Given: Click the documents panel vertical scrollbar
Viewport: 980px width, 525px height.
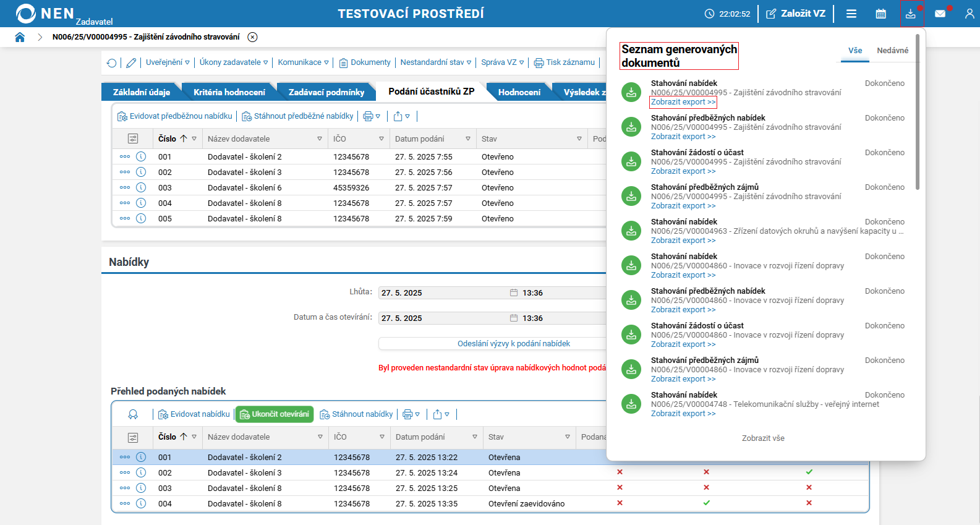Looking at the screenshot, I should [918, 111].
